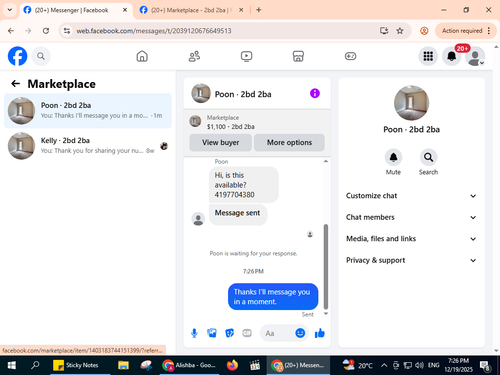Close the Messenger | Facebook browser tab

[125, 10]
